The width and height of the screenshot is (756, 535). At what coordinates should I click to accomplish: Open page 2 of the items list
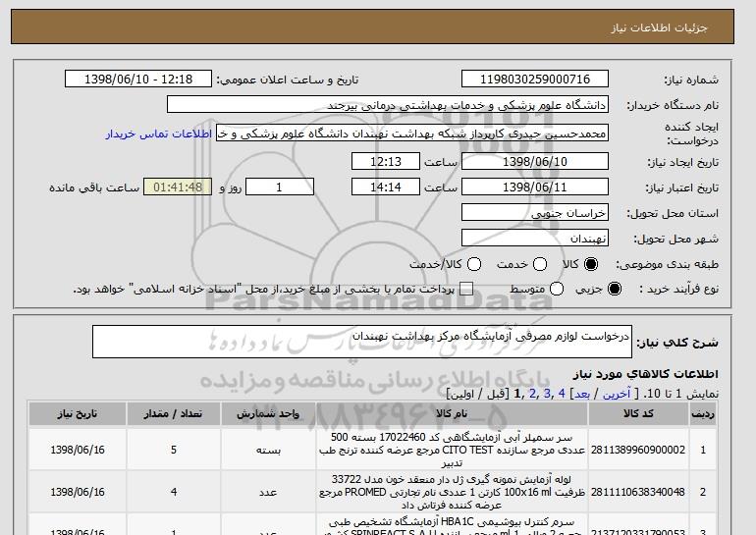(x=532, y=394)
